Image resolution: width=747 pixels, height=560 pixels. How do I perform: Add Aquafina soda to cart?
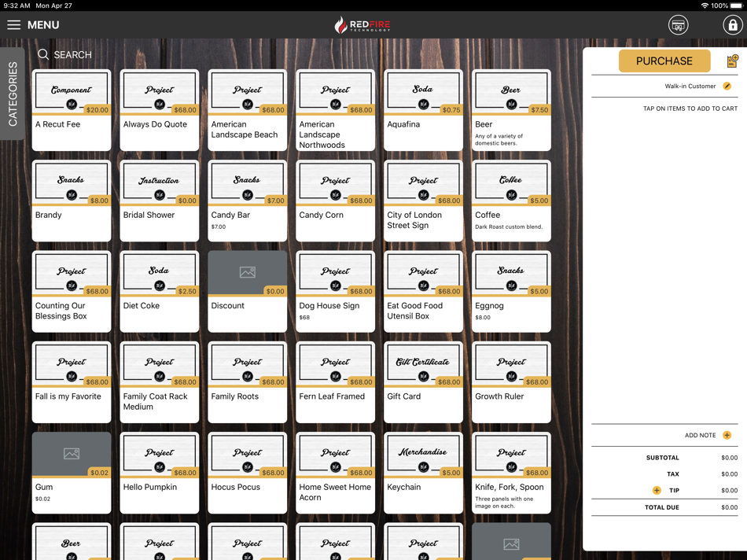click(423, 110)
